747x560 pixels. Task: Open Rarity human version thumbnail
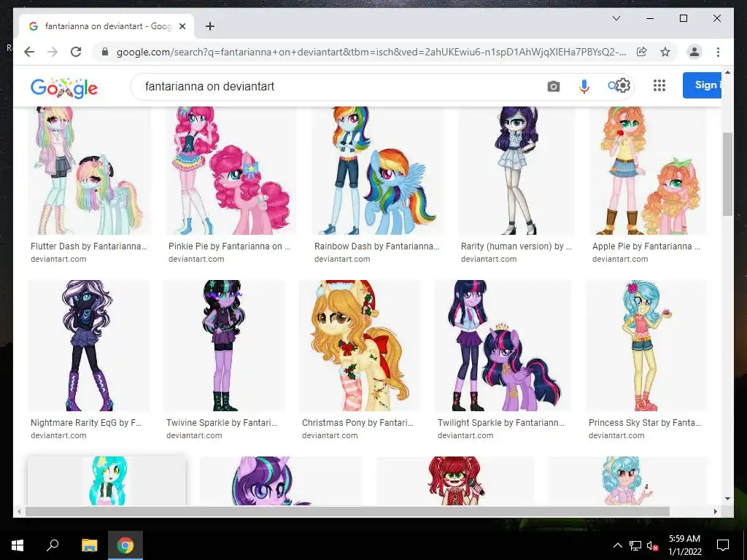point(516,171)
